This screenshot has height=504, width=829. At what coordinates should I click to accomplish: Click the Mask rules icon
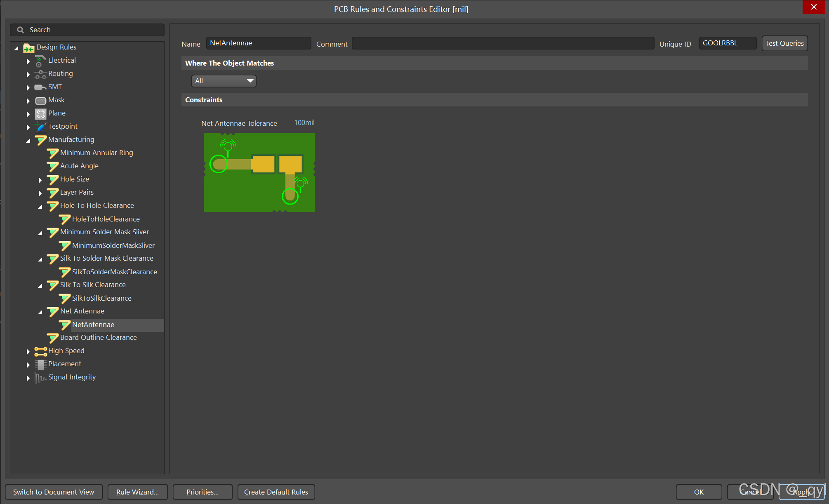40,100
